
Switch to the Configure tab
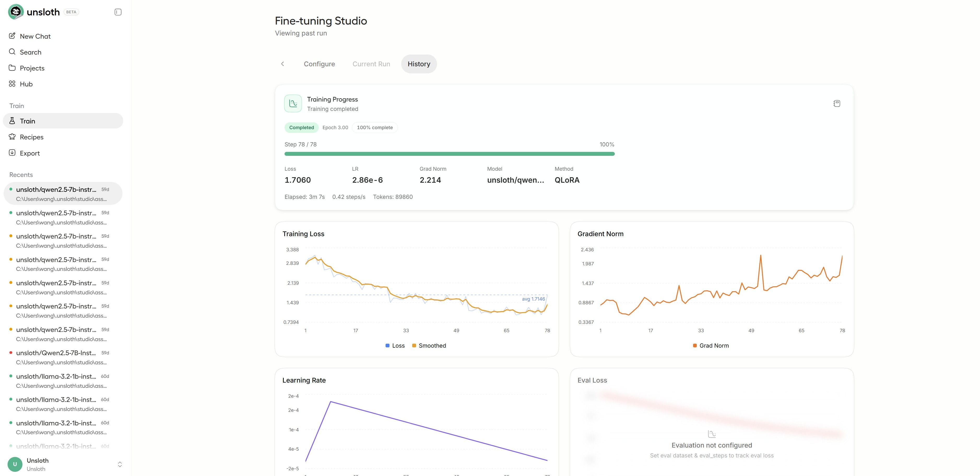point(319,64)
